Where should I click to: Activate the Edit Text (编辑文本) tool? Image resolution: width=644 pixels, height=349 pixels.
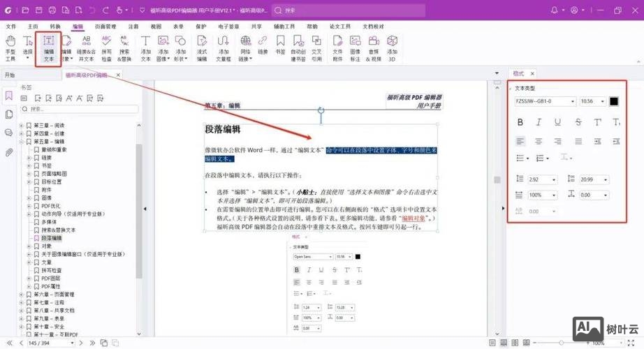pos(48,47)
